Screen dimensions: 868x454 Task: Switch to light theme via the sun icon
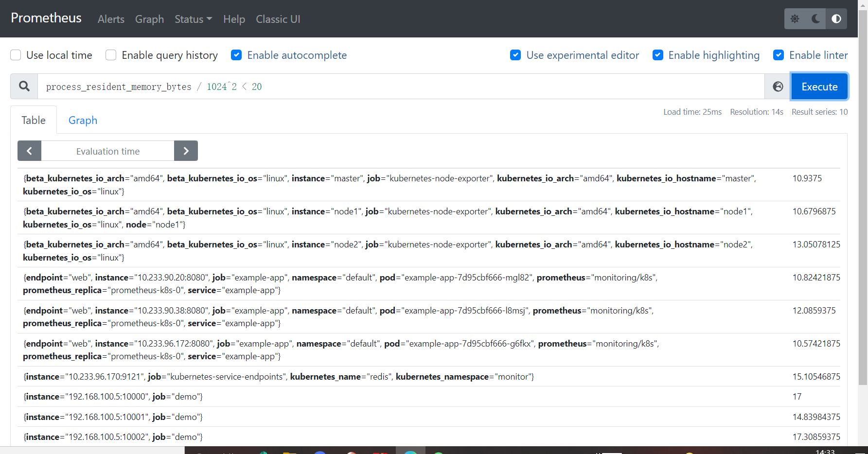coord(795,18)
